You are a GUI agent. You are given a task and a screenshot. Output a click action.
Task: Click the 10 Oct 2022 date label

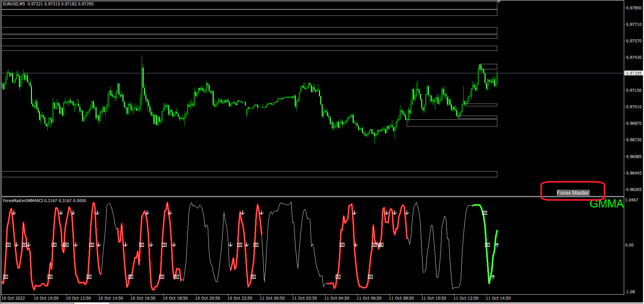(x=13, y=298)
